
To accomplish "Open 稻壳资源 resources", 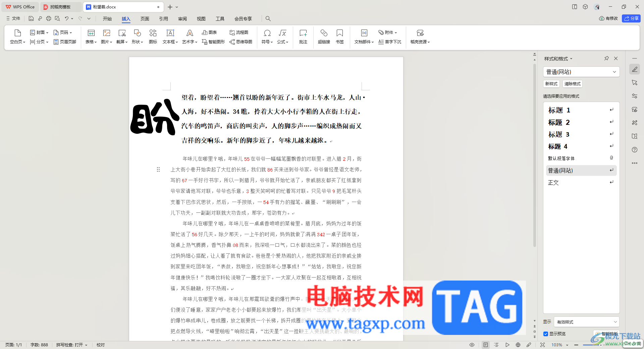I will [x=420, y=37].
